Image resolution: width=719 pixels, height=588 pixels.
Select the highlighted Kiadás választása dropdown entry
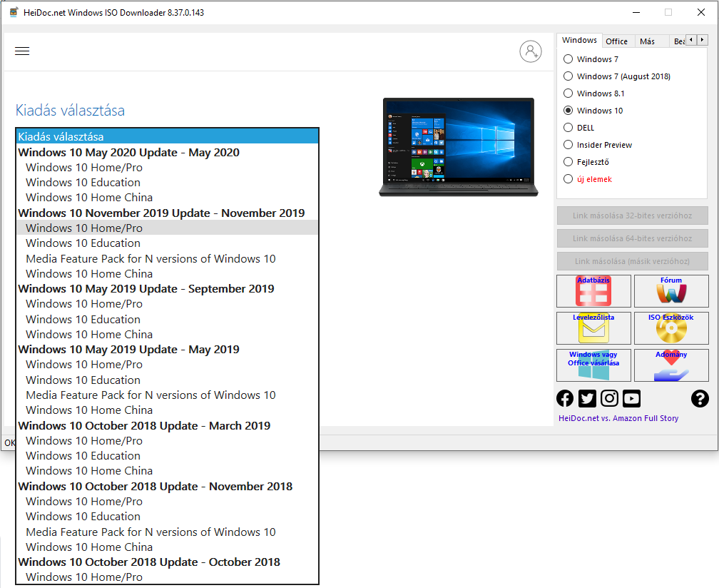(x=168, y=137)
